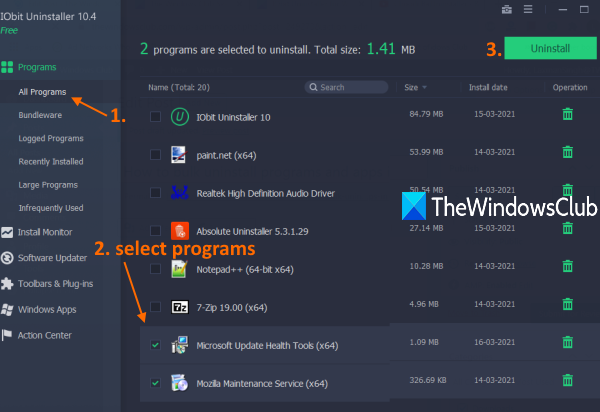The image size is (600, 412).
Task: Click trash icon for Notepad++ row
Action: coord(567,266)
